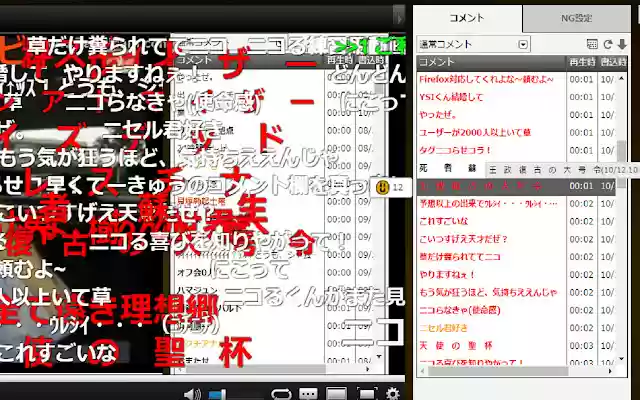Enter fullscreen mode in the player

pos(366,393)
